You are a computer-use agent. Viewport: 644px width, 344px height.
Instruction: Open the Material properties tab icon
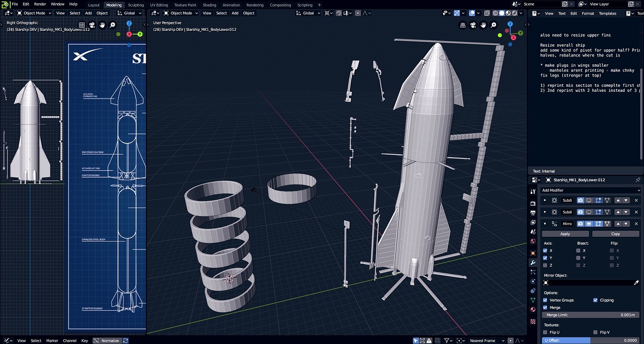[x=533, y=310]
